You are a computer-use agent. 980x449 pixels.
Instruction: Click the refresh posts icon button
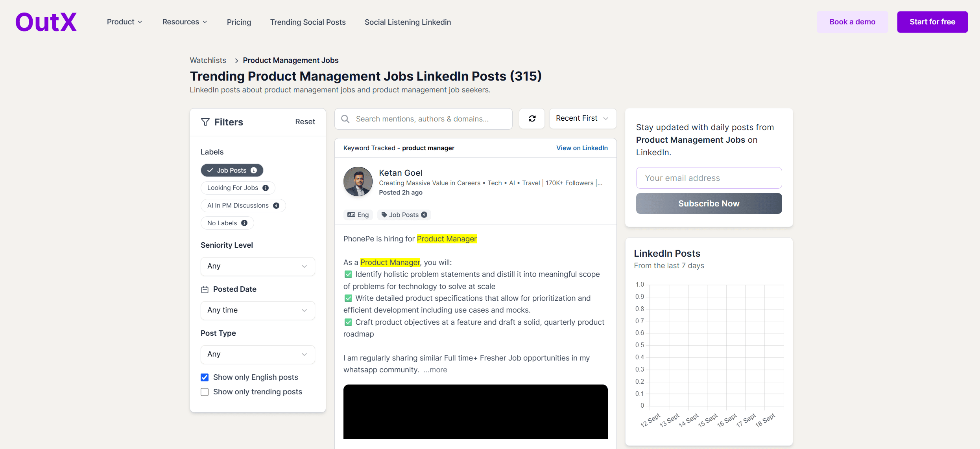point(532,119)
